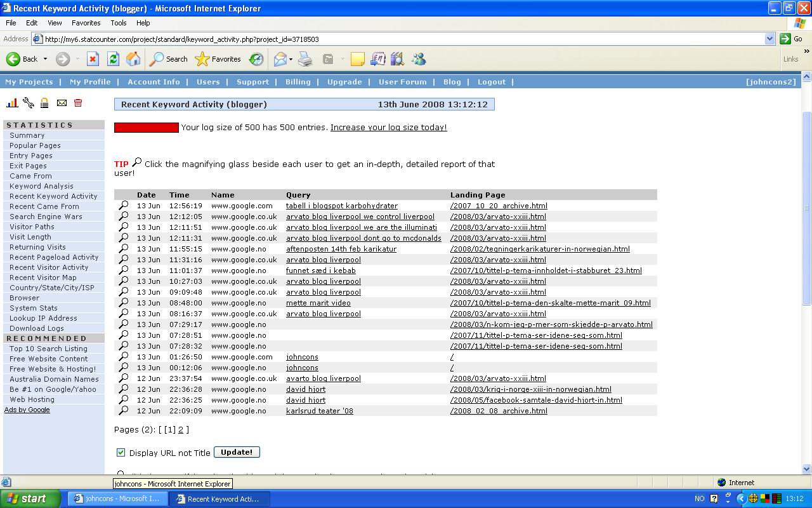Open the Search Engine Wars sidebar link

click(x=46, y=217)
